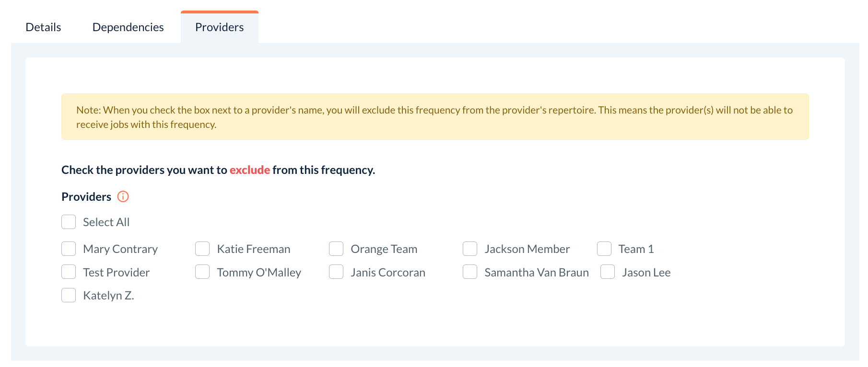Check the Katelyn Z. checkbox

[x=69, y=295]
